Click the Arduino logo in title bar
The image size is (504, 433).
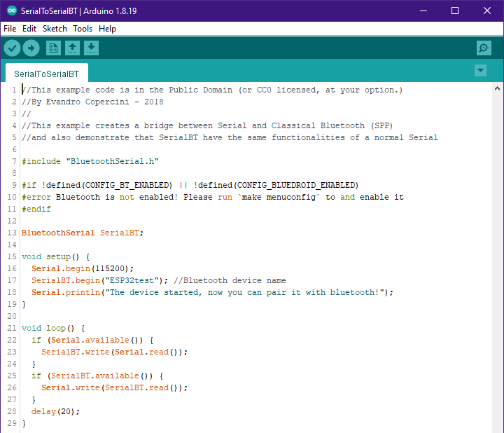point(12,11)
